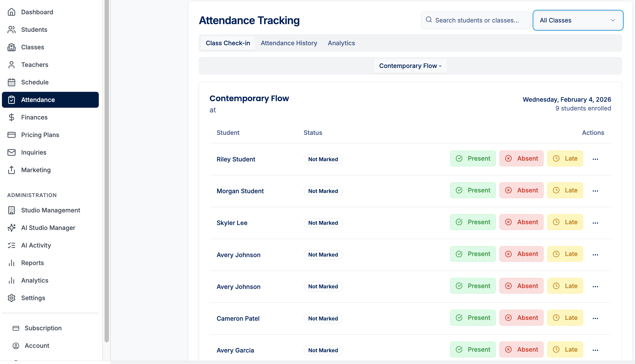Click the Marketing share icon
This screenshot has height=364, width=635.
click(12, 170)
